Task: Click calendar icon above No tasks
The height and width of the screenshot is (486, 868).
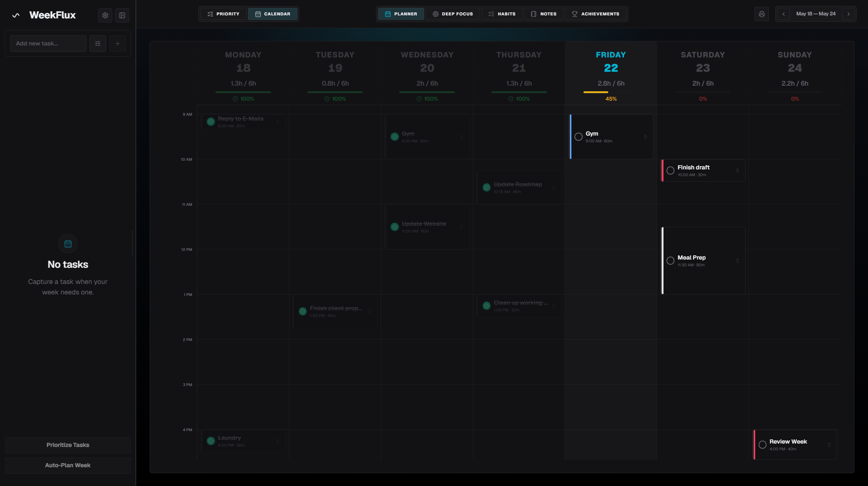Action: point(68,244)
